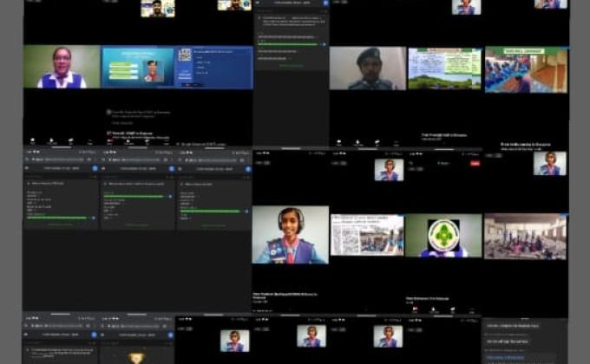Select the girl with headset video tile
This screenshot has width=590, height=364.
coord(290,235)
